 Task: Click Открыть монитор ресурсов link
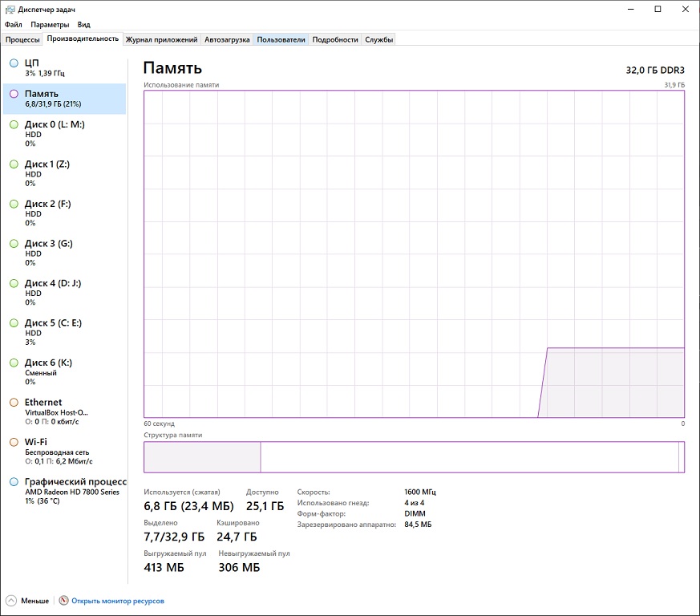[x=118, y=602]
